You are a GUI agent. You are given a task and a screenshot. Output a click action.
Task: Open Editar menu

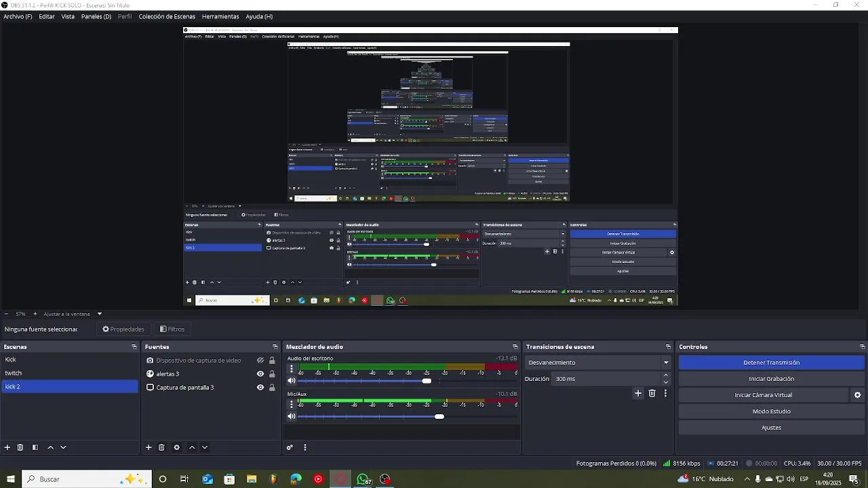[x=47, y=16]
